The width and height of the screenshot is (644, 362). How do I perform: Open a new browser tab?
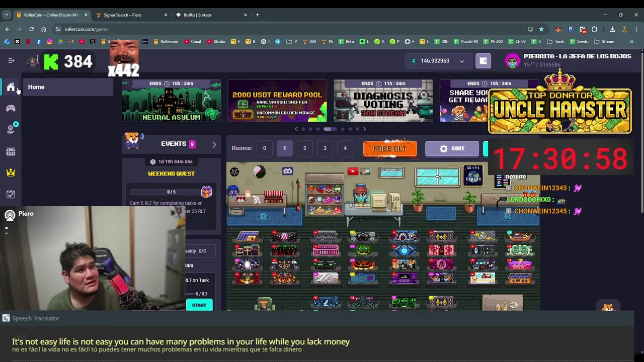258,15
